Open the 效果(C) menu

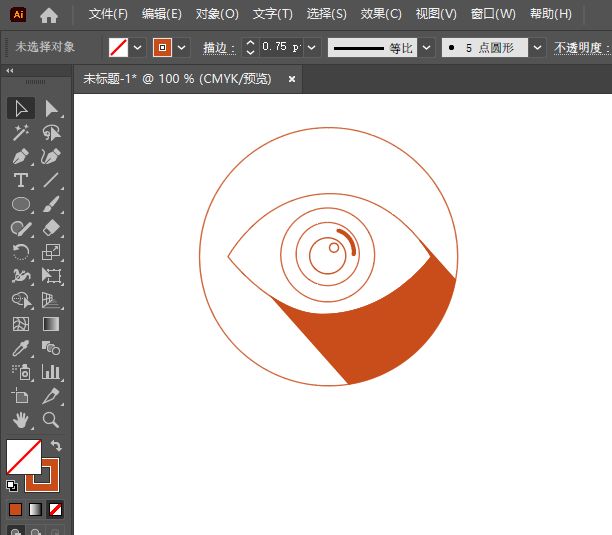click(381, 14)
